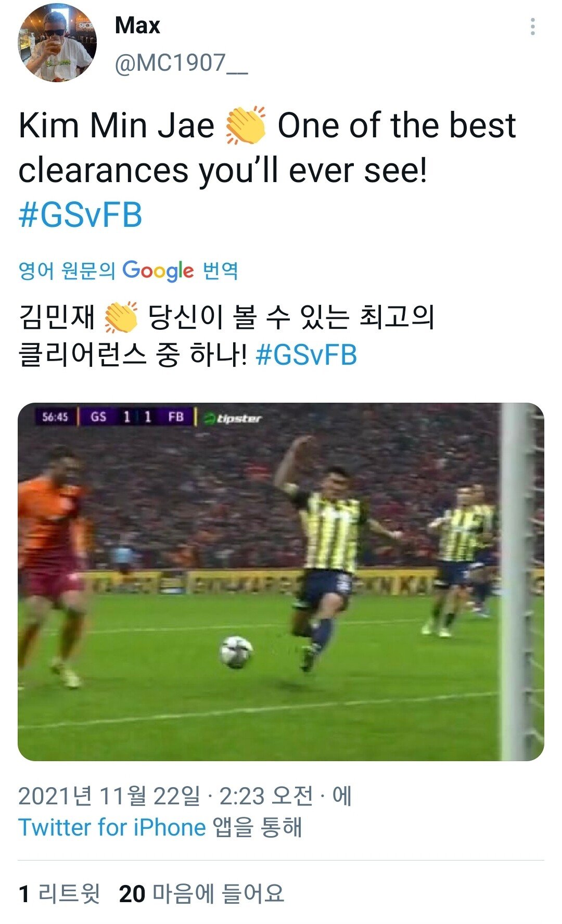Click the 영어 원문의 Google 번역 link

point(129,271)
